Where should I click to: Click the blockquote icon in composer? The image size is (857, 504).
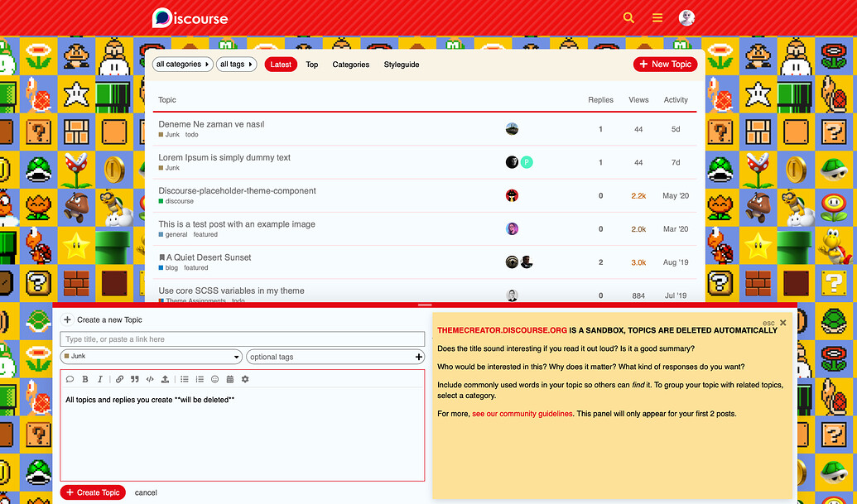(134, 379)
